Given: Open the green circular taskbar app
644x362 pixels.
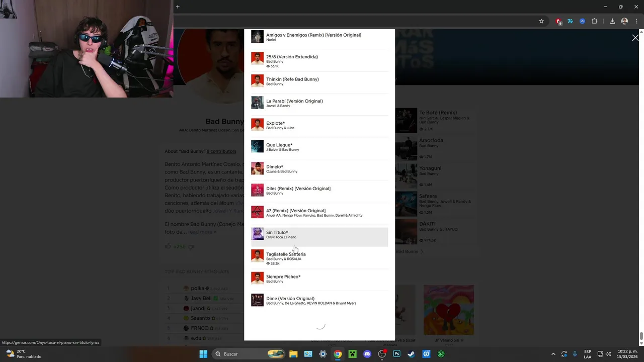Looking at the screenshot, I should coord(441,354).
